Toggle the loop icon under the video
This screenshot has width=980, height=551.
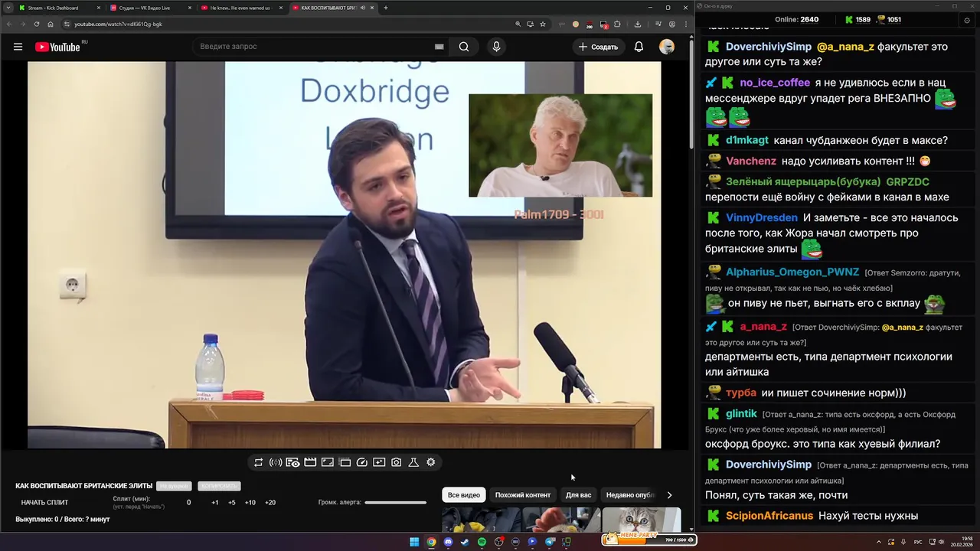point(258,462)
